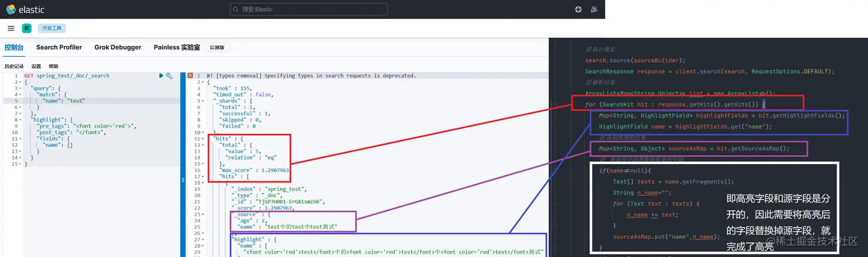Viewport: 868px width, 257px height.
Task: Collapse the response "highlight" object on line 27
Action: (204, 240)
